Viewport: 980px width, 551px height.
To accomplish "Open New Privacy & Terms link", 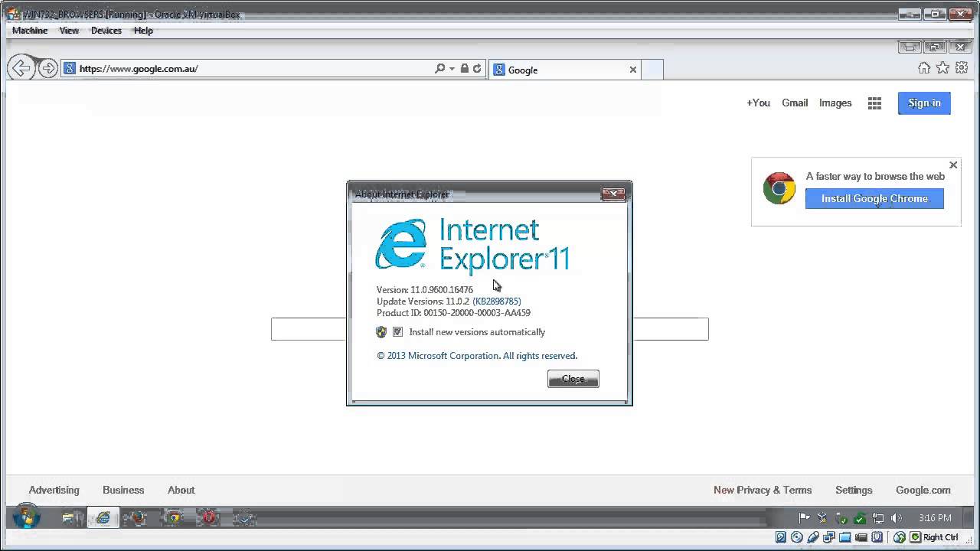I will (763, 490).
